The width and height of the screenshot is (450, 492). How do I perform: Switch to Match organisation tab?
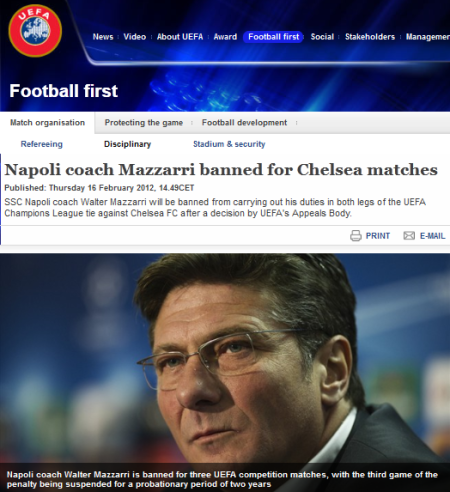click(47, 123)
